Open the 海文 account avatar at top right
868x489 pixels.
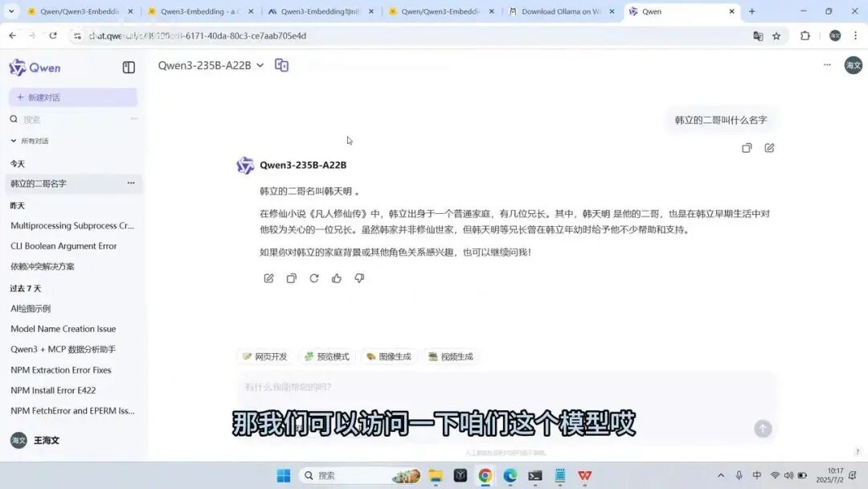click(853, 65)
